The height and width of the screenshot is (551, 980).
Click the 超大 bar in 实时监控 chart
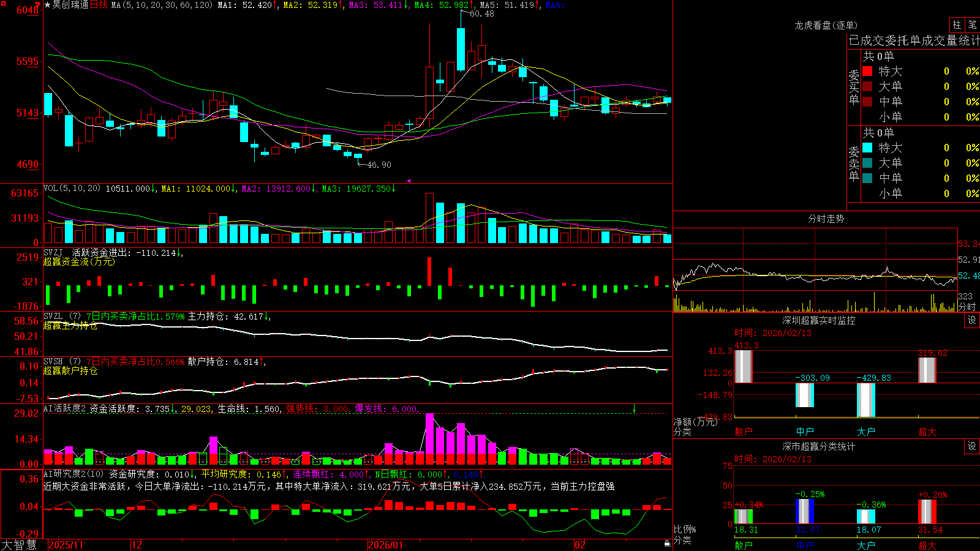927,370
